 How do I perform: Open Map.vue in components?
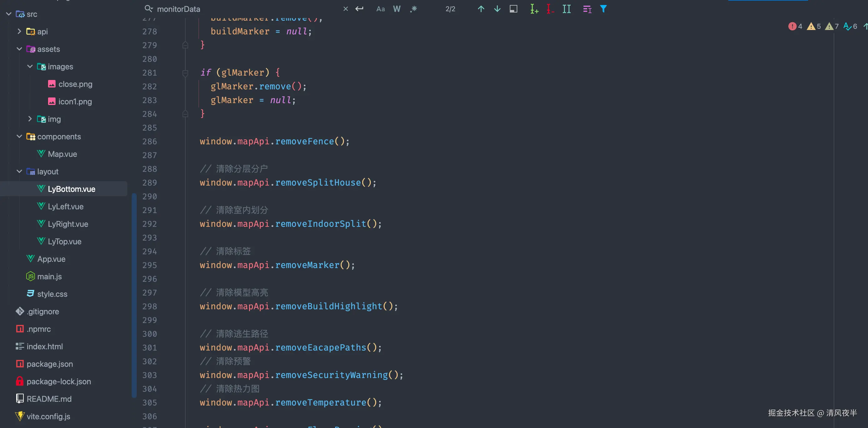pos(62,154)
